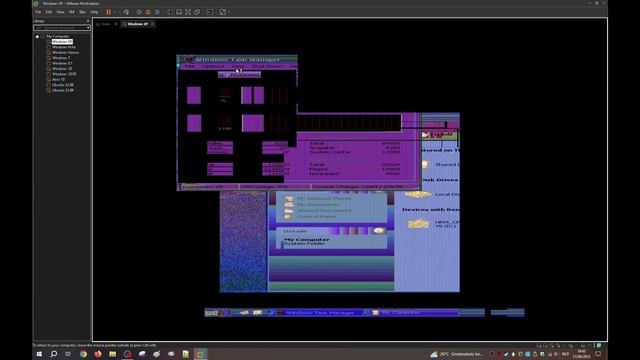640x360 pixels.
Task: Open the VMware View menu
Action: pyautogui.click(x=60, y=12)
